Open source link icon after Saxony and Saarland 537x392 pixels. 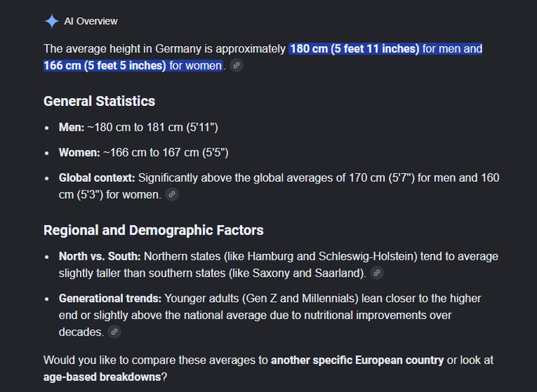point(377,273)
